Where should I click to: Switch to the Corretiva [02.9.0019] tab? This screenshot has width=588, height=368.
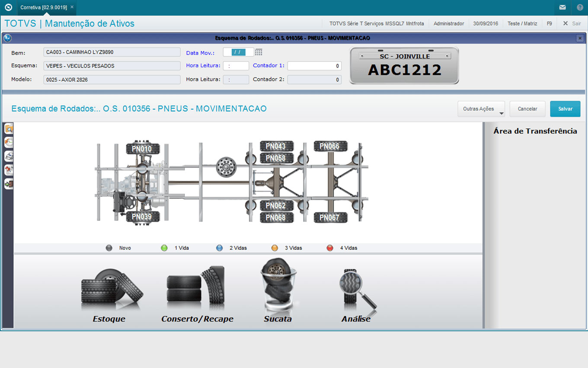tap(42, 7)
